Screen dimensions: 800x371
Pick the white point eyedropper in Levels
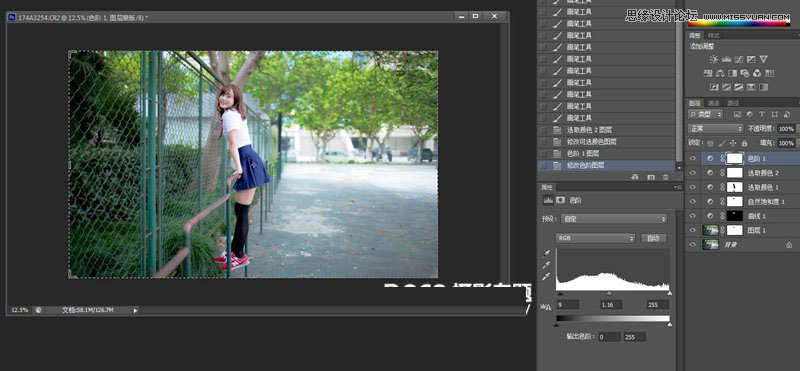pyautogui.click(x=546, y=277)
